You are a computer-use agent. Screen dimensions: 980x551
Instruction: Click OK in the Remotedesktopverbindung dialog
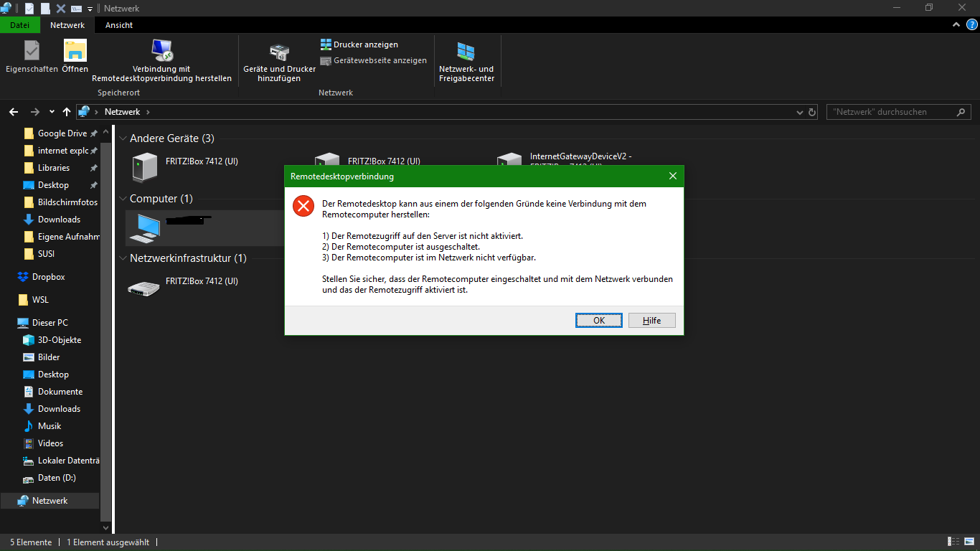(x=599, y=321)
